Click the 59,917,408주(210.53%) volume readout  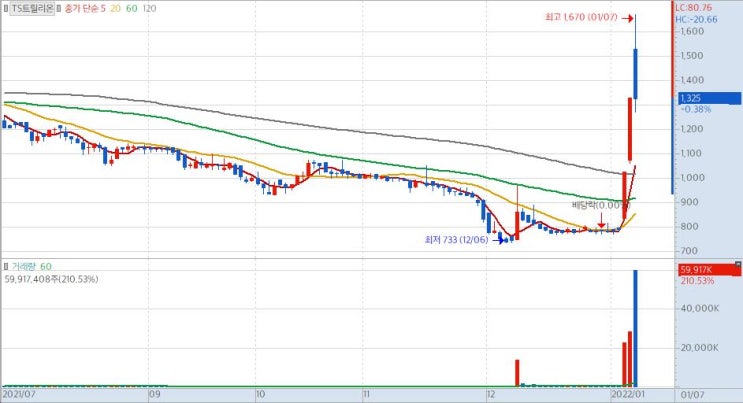coord(51,279)
